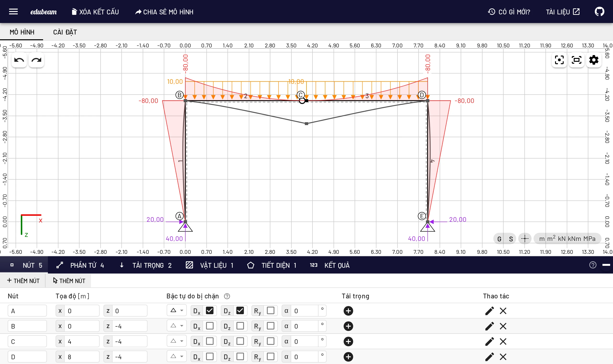
Task: Open support type dropdown for node D
Action: 177,356
